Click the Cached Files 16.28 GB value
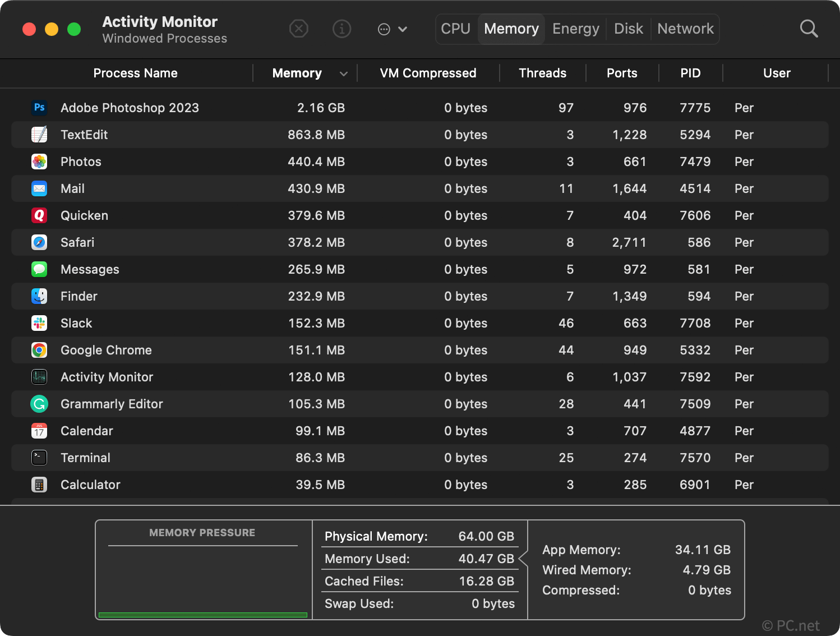 tap(486, 581)
